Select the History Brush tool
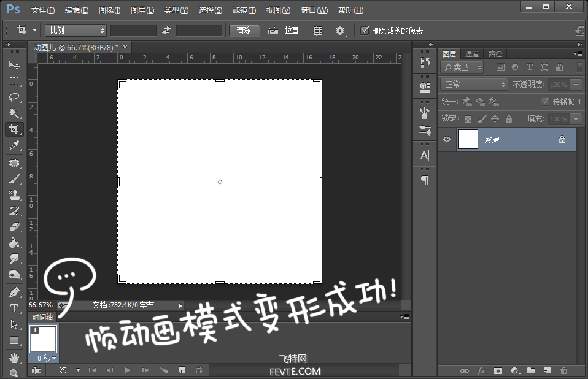This screenshot has height=379, width=588. pyautogui.click(x=14, y=211)
